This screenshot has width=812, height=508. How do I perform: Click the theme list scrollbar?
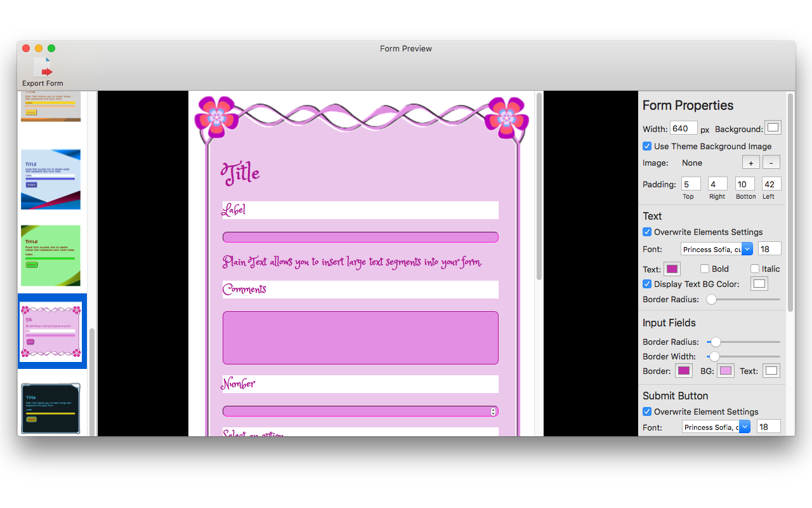click(93, 381)
